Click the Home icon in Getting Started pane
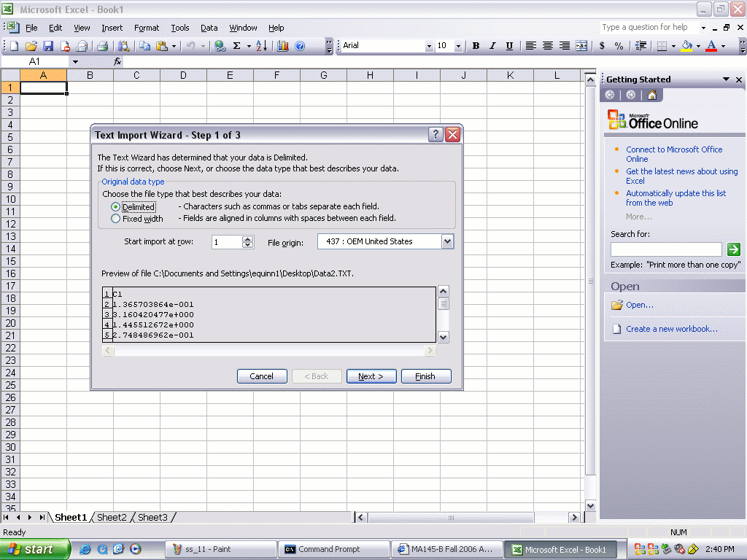This screenshot has height=560, width=747. point(651,95)
